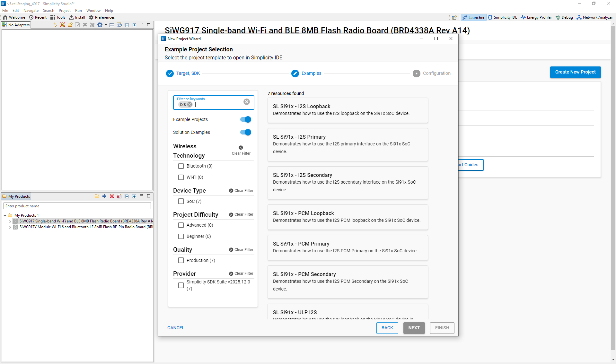Enable the Production (7) quality checkbox
The width and height of the screenshot is (616, 364).
pyautogui.click(x=181, y=260)
